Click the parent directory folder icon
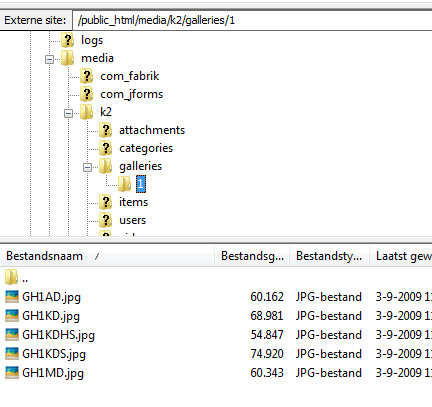This screenshot has height=407, width=432. click(x=12, y=277)
